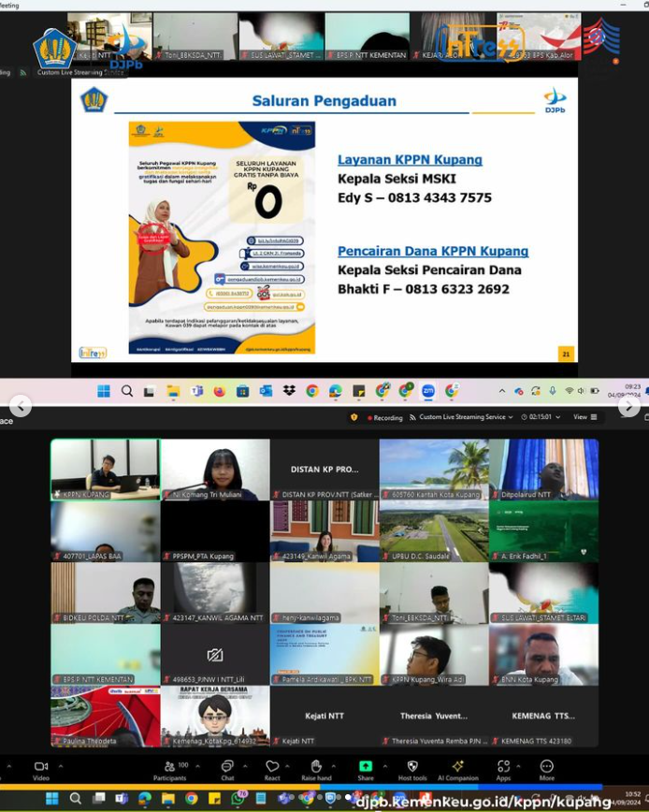The width and height of the screenshot is (649, 812).
Task: Click the More options ellipsis icon
Action: pyautogui.click(x=546, y=768)
